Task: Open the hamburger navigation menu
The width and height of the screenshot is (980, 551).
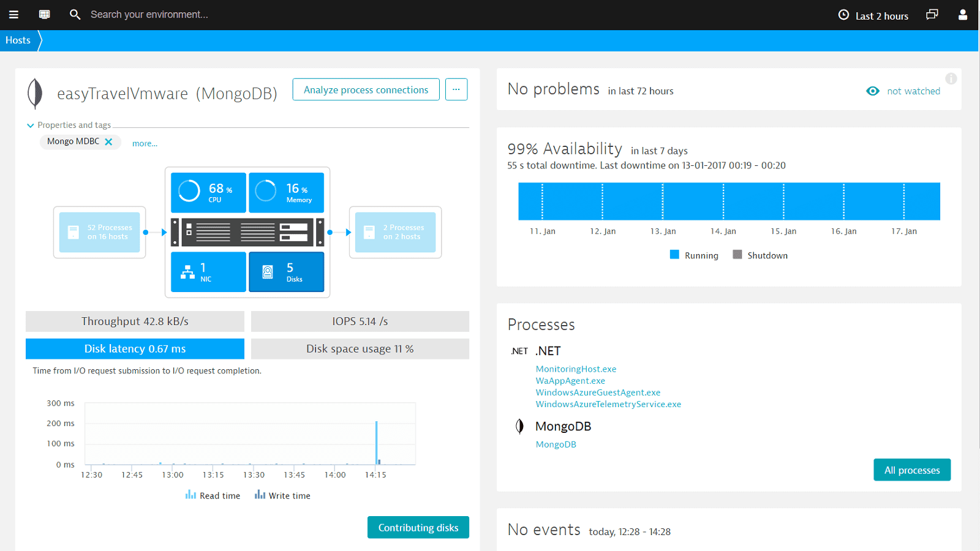Action: [x=13, y=15]
